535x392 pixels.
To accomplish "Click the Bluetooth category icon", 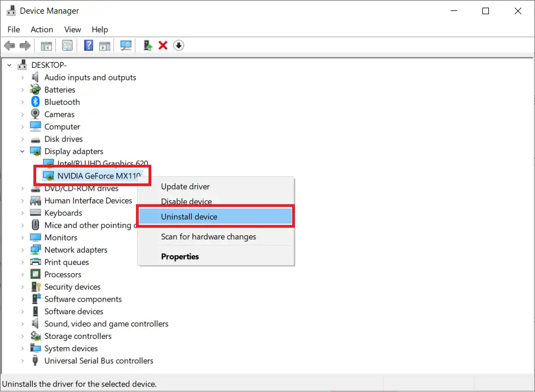I will pos(36,102).
